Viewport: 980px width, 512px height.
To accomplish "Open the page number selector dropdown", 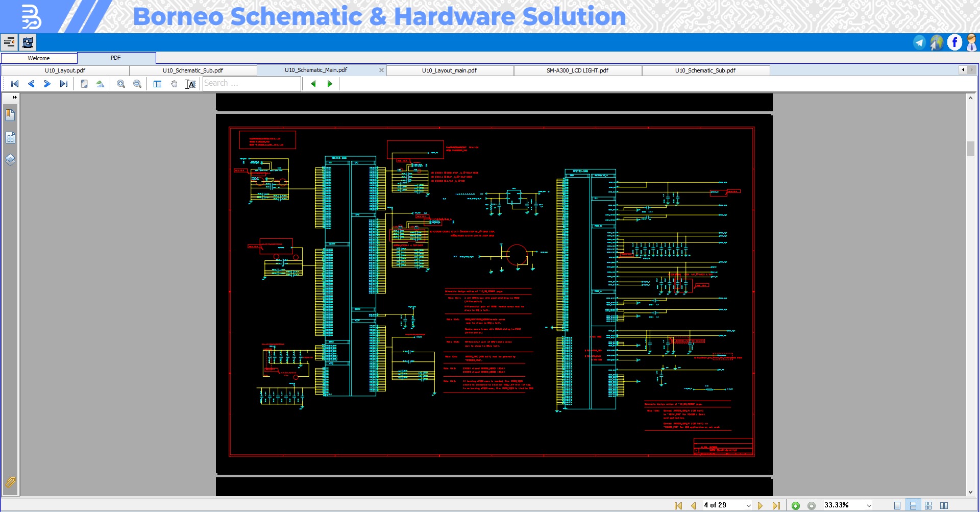I will [748, 505].
